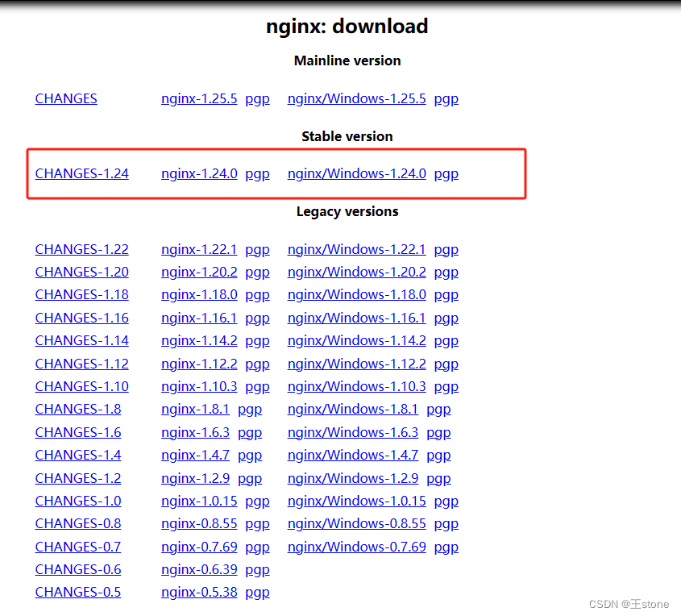Screen dimensions: 681x616
Task: Download nginx-1.25.5 source
Action: [x=199, y=98]
